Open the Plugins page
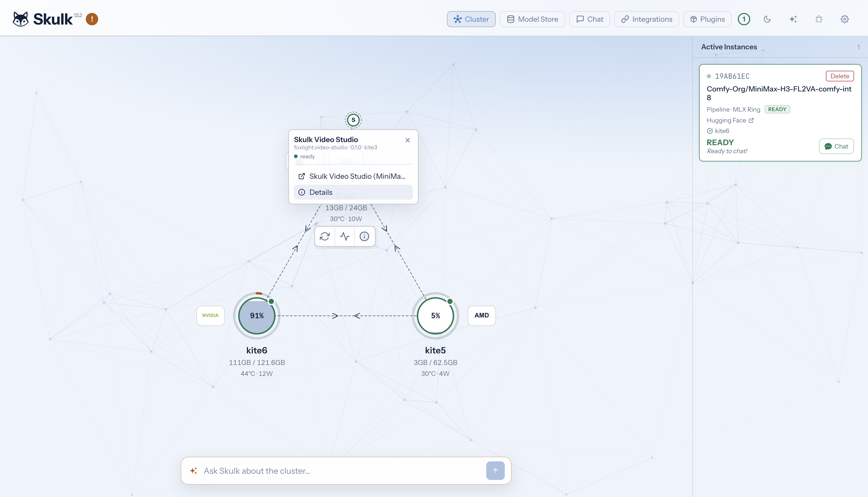Image resolution: width=868 pixels, height=497 pixels. [707, 19]
